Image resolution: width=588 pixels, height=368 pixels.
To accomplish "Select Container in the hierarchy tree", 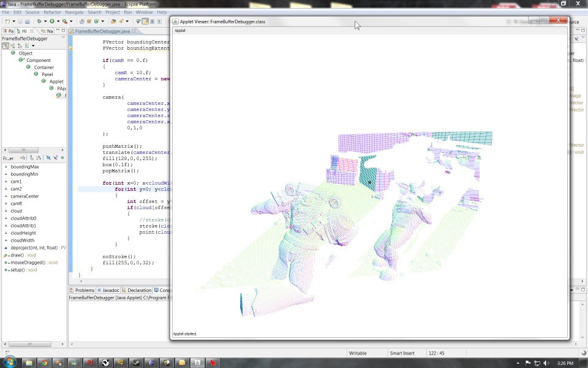I will [x=44, y=67].
